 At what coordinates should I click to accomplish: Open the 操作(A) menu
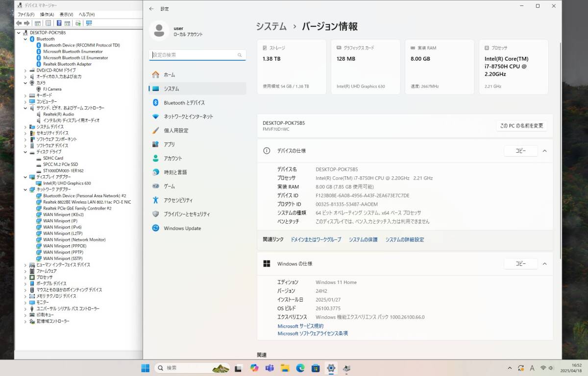(47, 15)
